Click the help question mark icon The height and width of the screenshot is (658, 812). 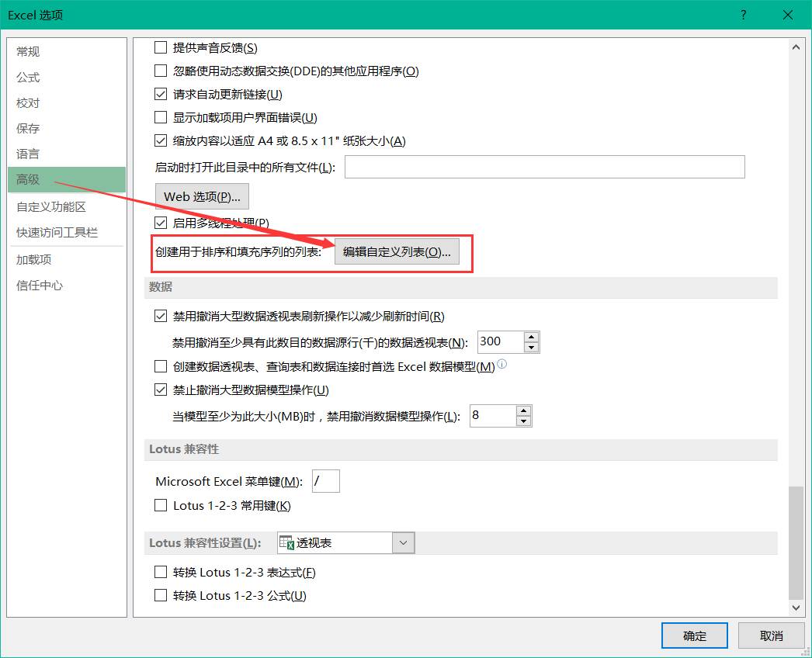click(x=743, y=15)
